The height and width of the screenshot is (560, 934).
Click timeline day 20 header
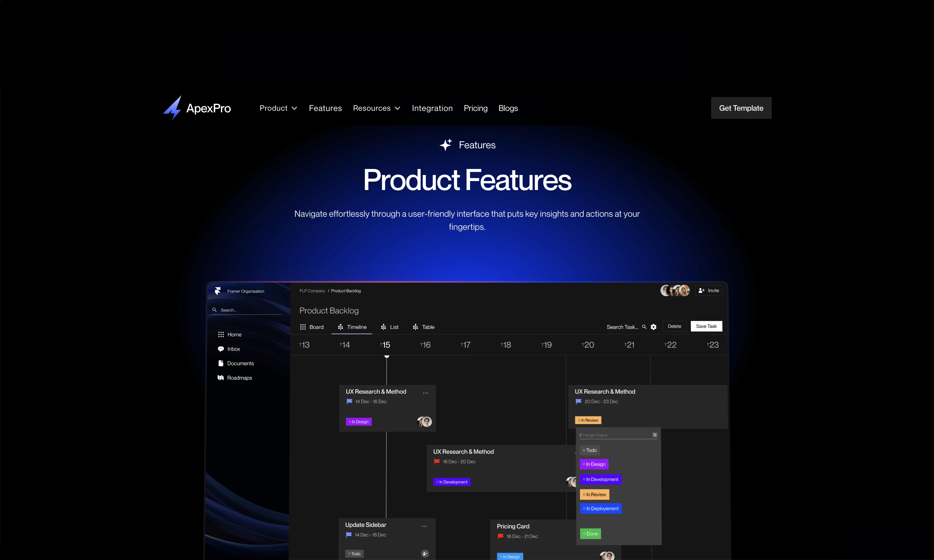tap(588, 345)
